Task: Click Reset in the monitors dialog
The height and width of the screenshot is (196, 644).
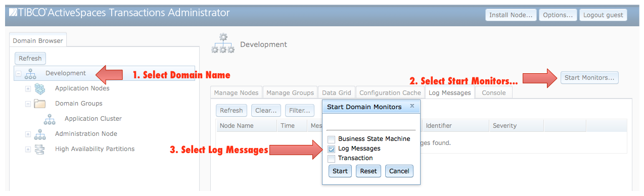Action: (369, 171)
